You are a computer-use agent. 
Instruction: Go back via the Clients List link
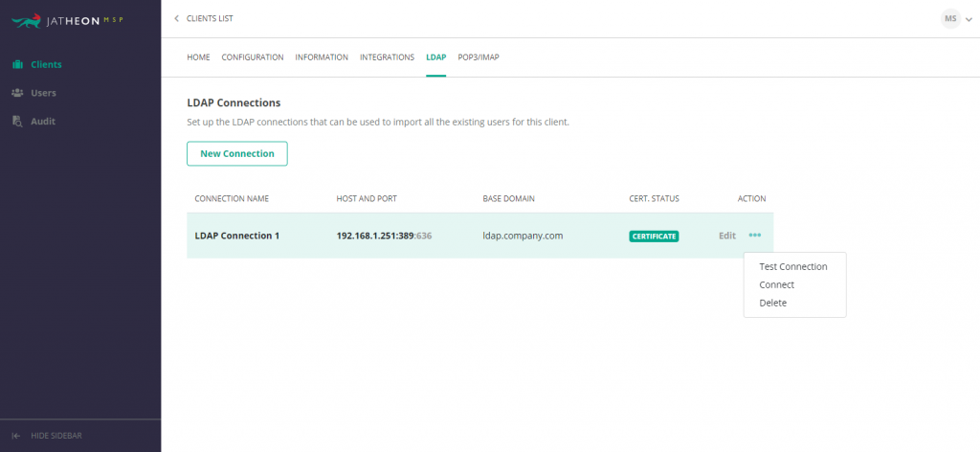click(x=210, y=19)
